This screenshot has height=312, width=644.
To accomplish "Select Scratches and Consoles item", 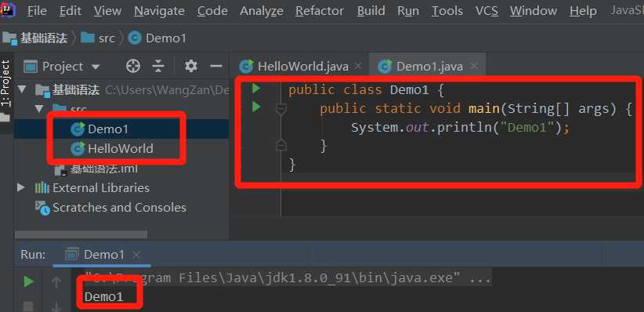I will click(119, 207).
